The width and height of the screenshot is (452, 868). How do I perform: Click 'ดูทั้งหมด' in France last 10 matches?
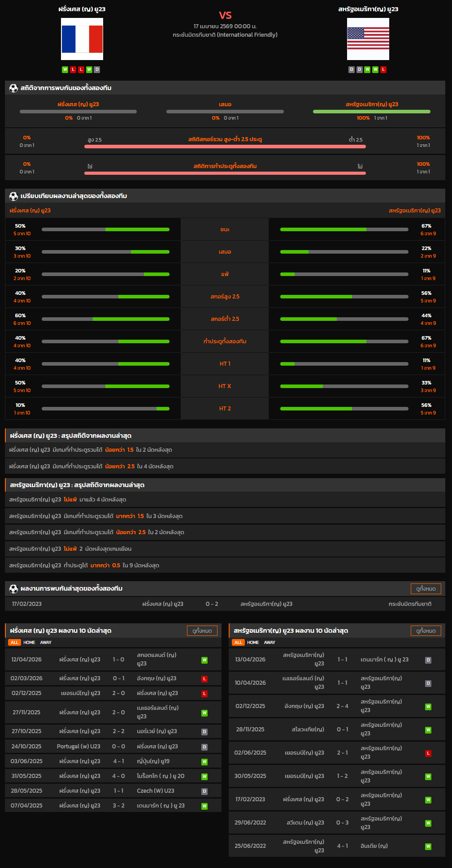202,631
